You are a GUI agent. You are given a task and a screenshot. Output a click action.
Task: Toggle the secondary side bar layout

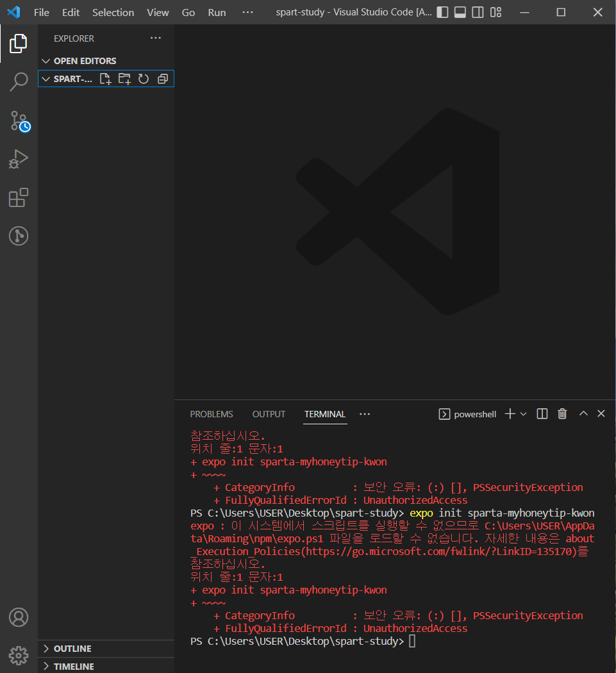tap(478, 12)
